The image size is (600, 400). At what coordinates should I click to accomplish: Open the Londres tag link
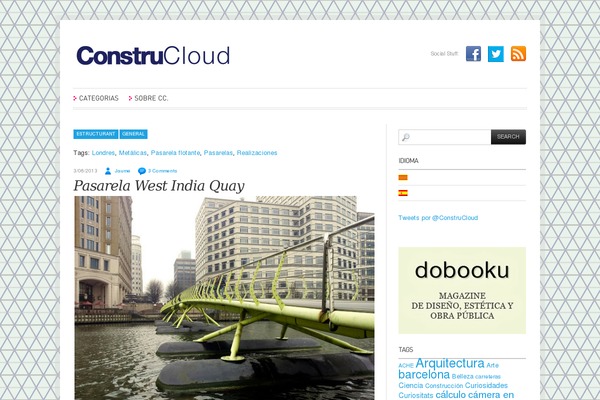coord(103,153)
